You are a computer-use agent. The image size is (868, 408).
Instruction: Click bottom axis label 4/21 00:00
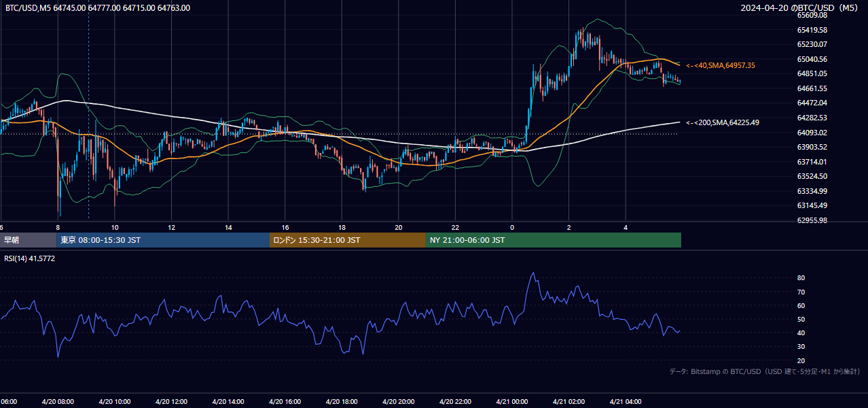512,402
